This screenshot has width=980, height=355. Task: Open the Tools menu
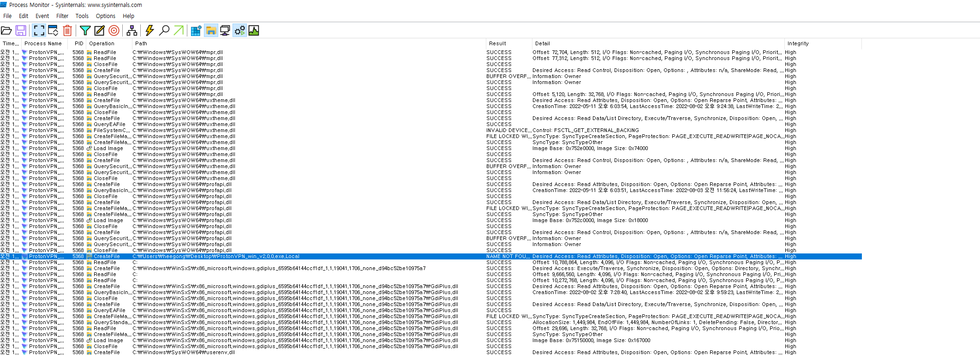pyautogui.click(x=82, y=16)
